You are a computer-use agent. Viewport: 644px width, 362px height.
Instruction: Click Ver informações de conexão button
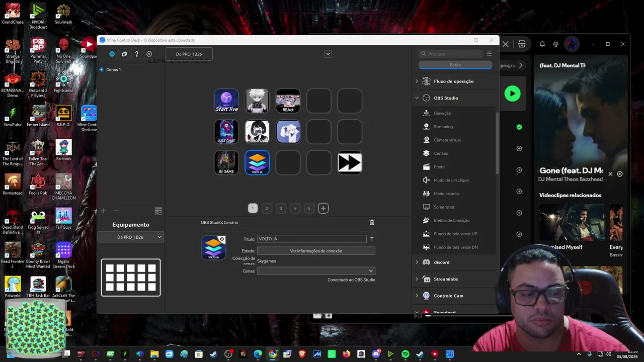pyautogui.click(x=316, y=251)
